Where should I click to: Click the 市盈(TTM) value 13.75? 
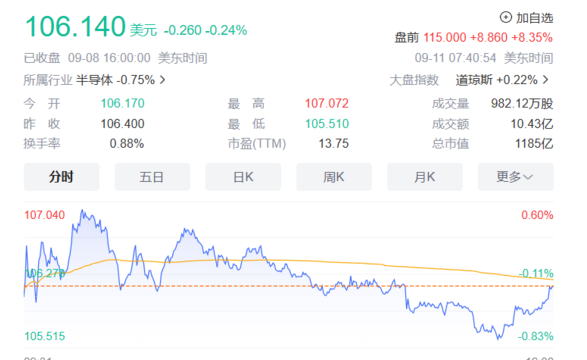pos(333,144)
